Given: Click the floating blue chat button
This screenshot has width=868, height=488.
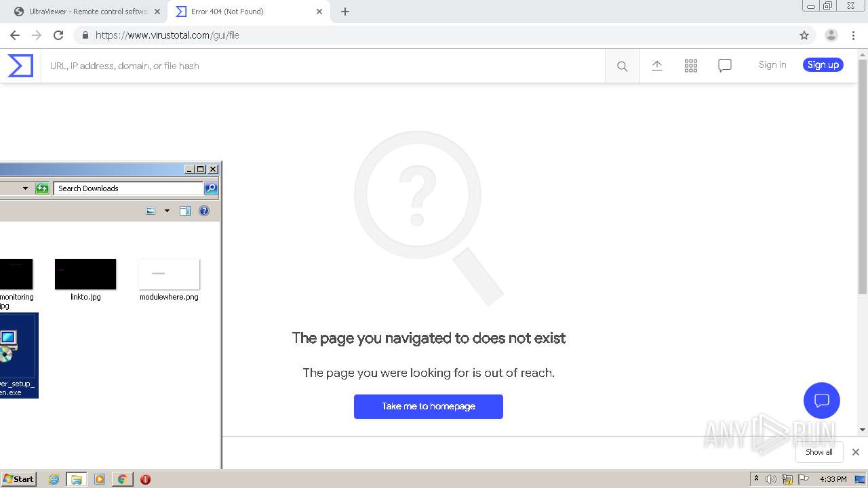Looking at the screenshot, I should tap(821, 400).
